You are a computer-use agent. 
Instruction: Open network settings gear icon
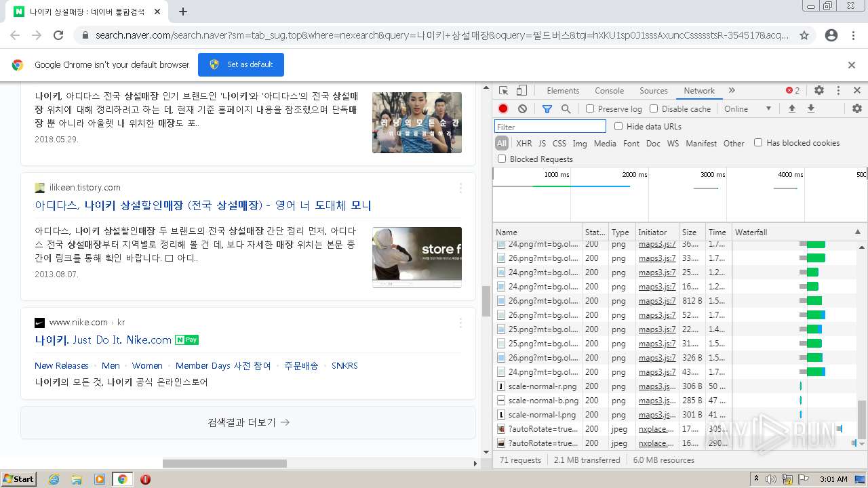[857, 108]
